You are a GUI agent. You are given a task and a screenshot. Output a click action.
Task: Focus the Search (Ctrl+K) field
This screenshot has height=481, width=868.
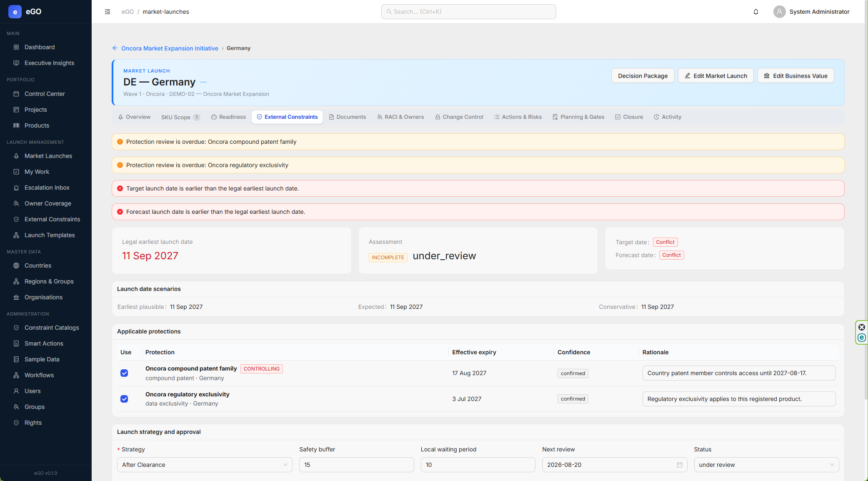pos(468,12)
